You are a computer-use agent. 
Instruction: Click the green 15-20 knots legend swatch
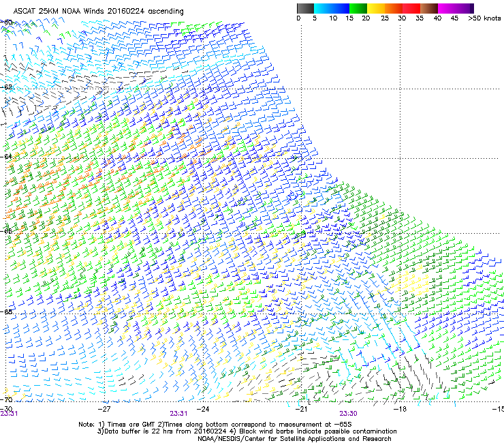tap(358, 8)
